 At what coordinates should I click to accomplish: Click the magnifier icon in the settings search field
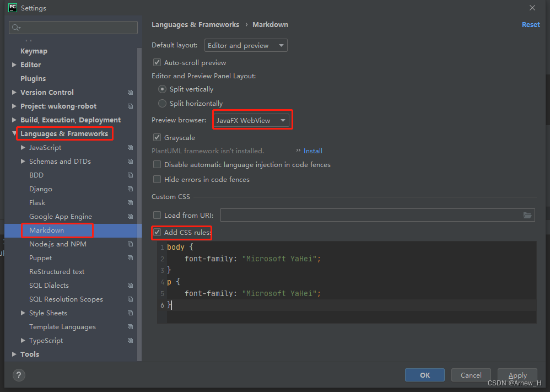coord(15,27)
